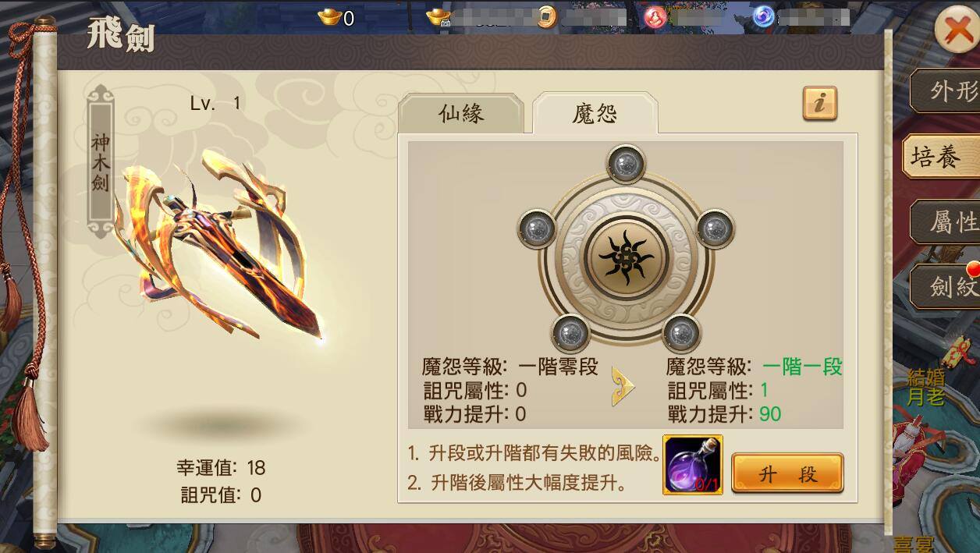Open the 劍紋 side menu
This screenshot has height=553, width=980.
pyautogui.click(x=946, y=286)
